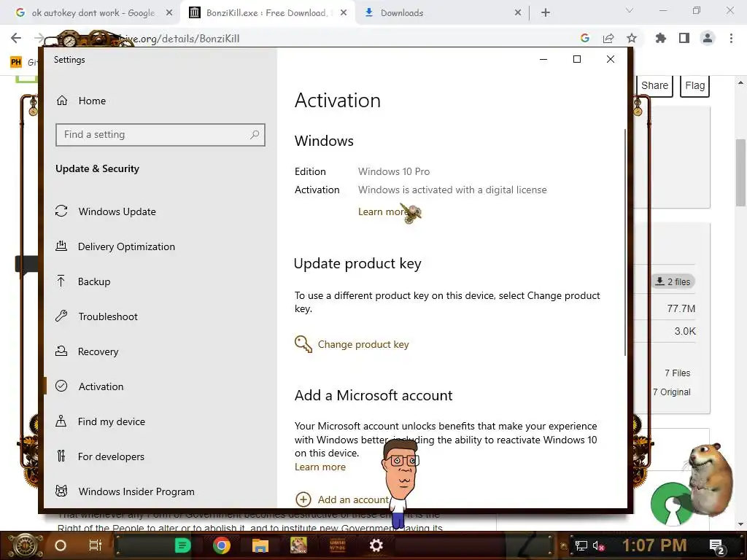This screenshot has width=747, height=560.
Task: Click the Settings window scrollbar
Action: click(x=624, y=242)
